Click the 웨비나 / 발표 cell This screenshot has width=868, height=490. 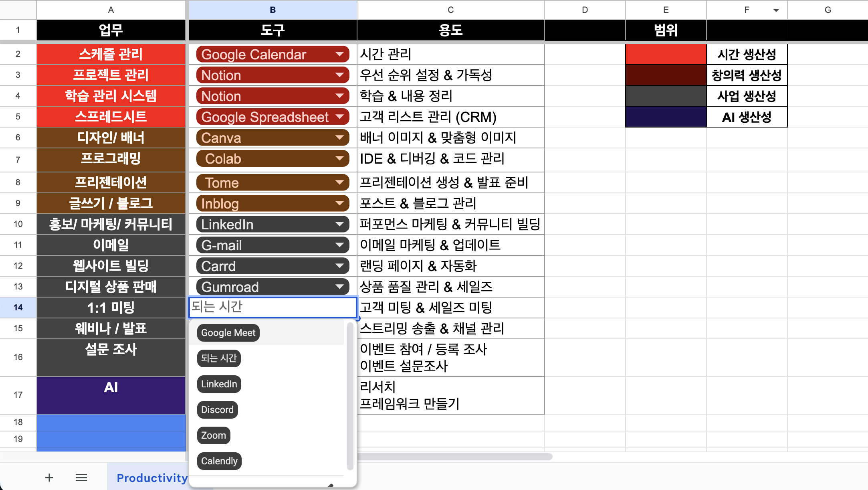point(111,328)
